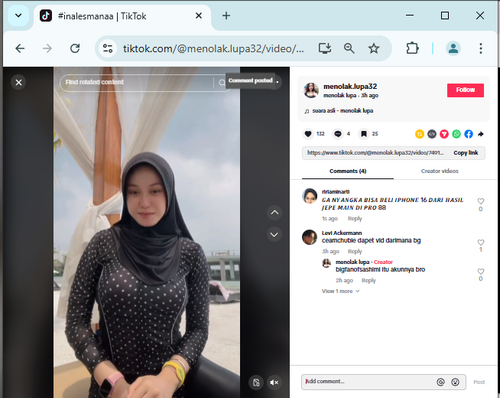This screenshot has width=500, height=398.
Task: Open menolak.lupa32 profile avatar
Action: (311, 90)
